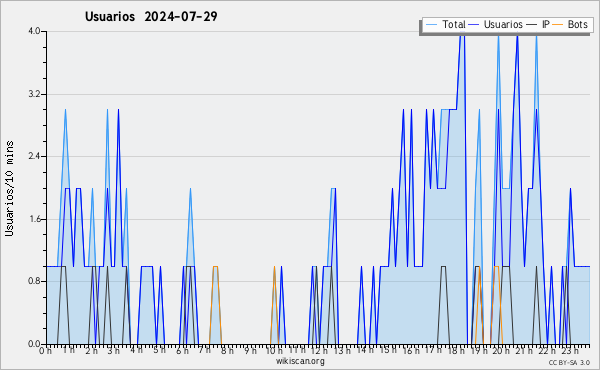Click the '14 h' x-axis label

pyautogui.click(x=365, y=350)
